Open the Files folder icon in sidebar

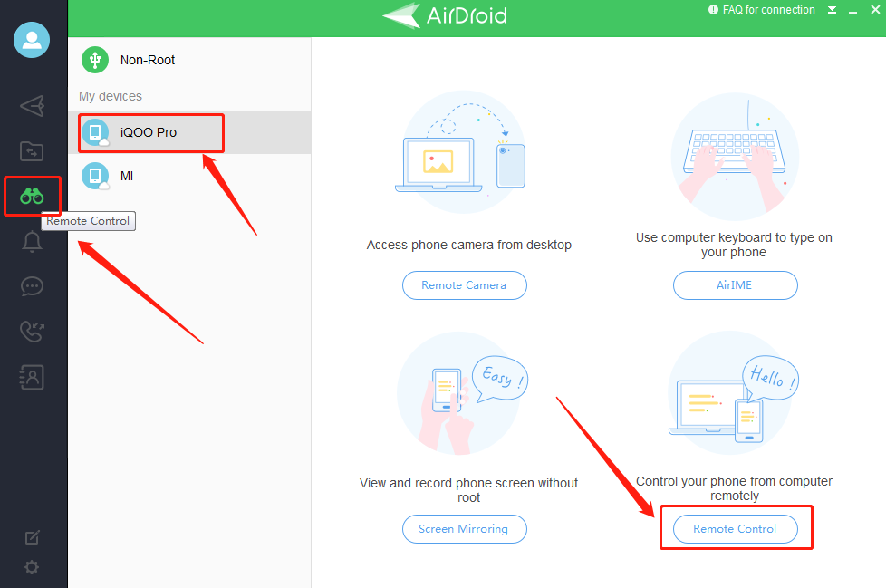coord(32,151)
